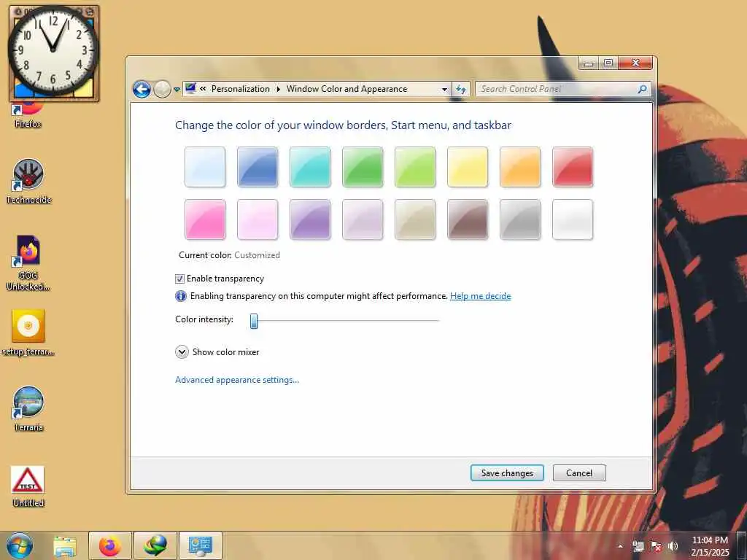Select the beige Taupe swatch
Screen dimensions: 747x560
pyautogui.click(x=415, y=219)
